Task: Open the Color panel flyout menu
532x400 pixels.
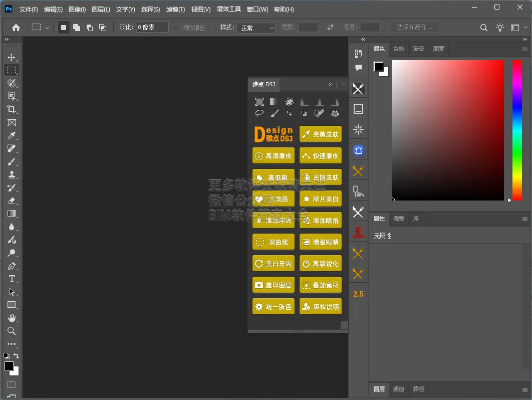Action: pyautogui.click(x=525, y=49)
